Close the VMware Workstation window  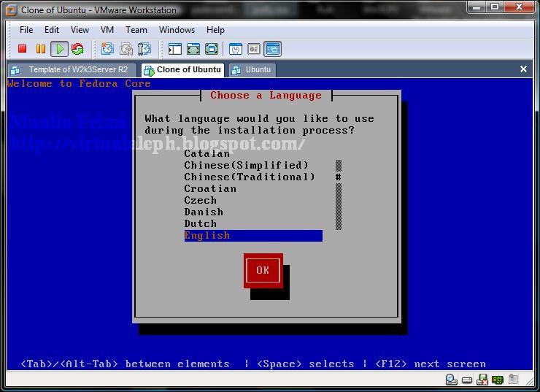point(520,7)
